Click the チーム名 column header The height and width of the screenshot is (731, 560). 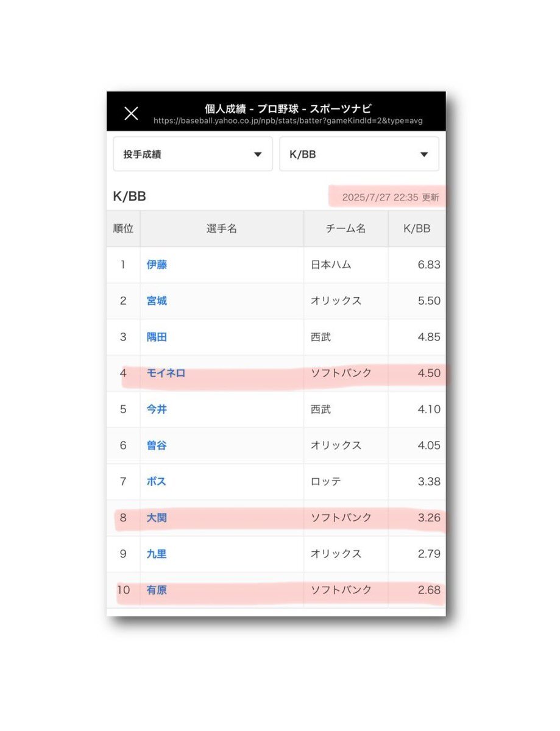point(346,229)
